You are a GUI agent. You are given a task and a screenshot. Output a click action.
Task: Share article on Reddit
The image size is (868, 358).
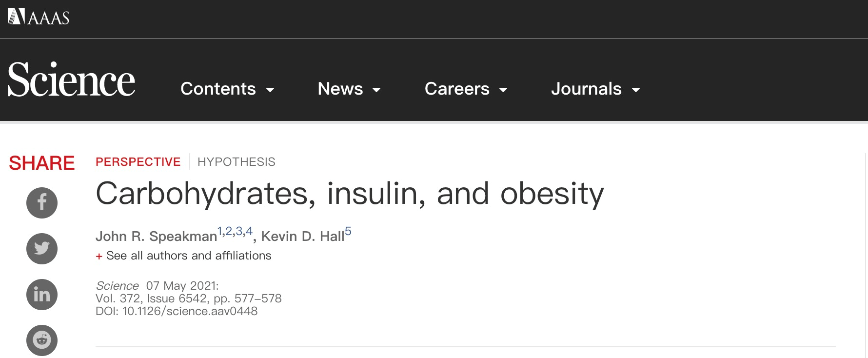click(42, 340)
